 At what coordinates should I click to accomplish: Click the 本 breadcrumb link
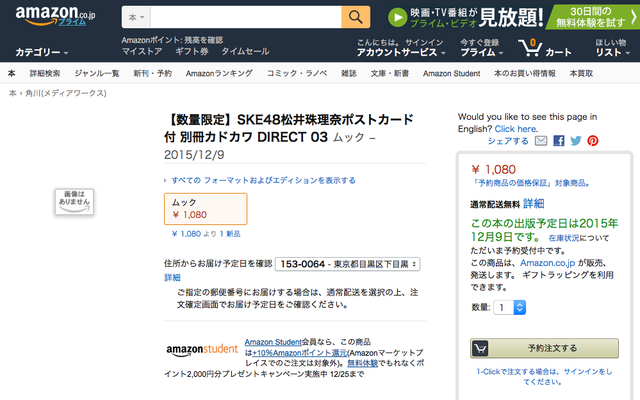(13, 93)
